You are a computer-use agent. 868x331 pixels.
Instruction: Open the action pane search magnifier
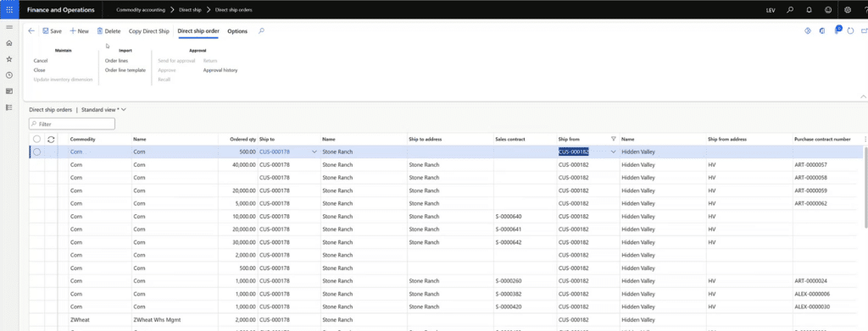[261, 31]
